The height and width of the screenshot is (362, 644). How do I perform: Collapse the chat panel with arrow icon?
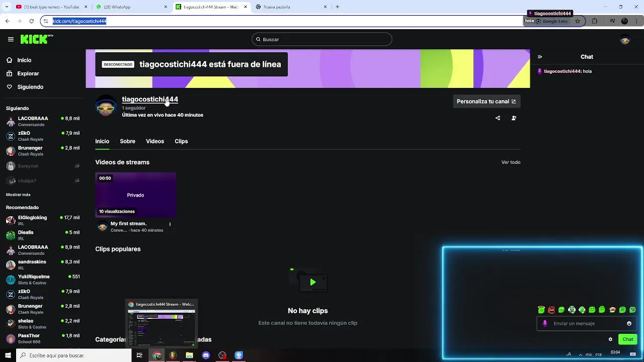540,57
